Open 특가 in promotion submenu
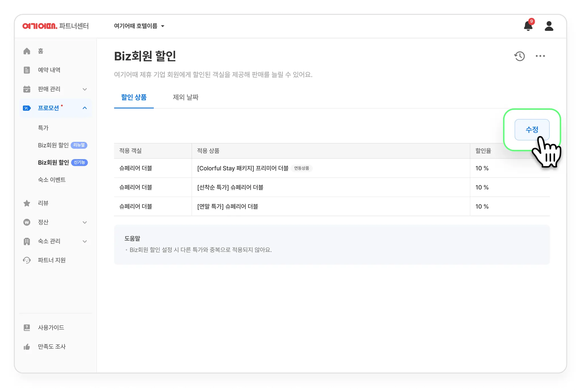 pyautogui.click(x=43, y=128)
